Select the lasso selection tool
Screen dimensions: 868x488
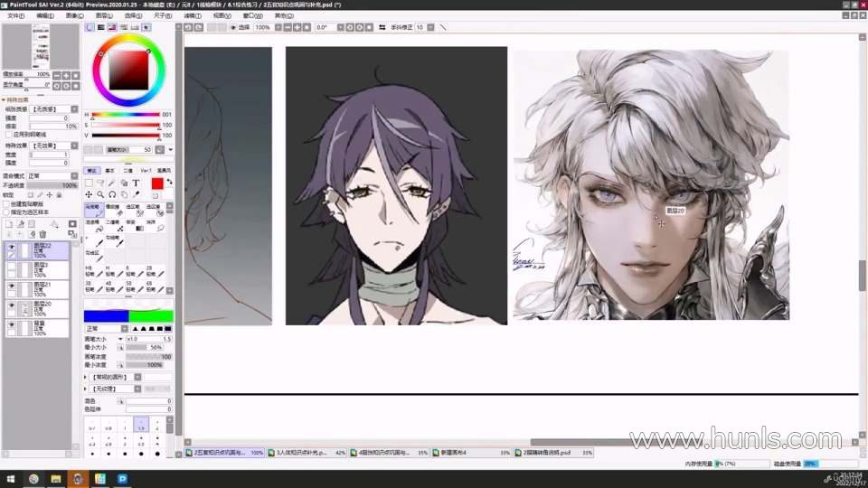click(x=100, y=183)
